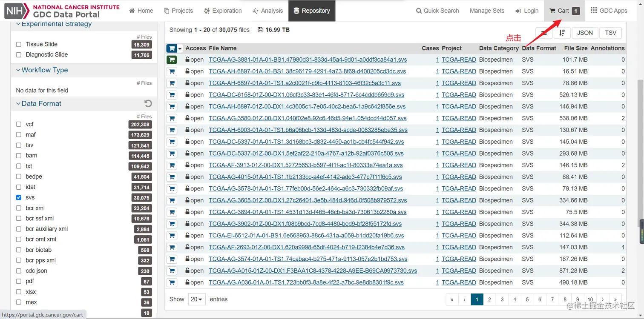This screenshot has width=644, height=319.
Task: Check the Diagnostic Slide checkbox
Action: [x=19, y=54]
